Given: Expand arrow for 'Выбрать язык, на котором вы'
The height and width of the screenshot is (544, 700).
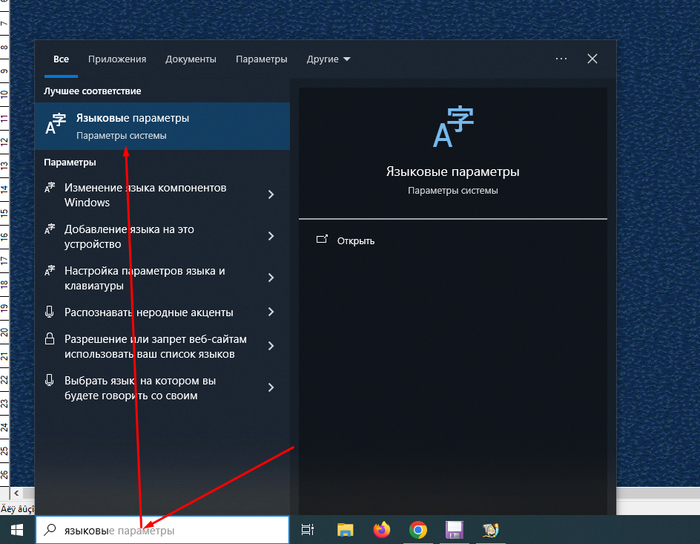Looking at the screenshot, I should (x=271, y=387).
